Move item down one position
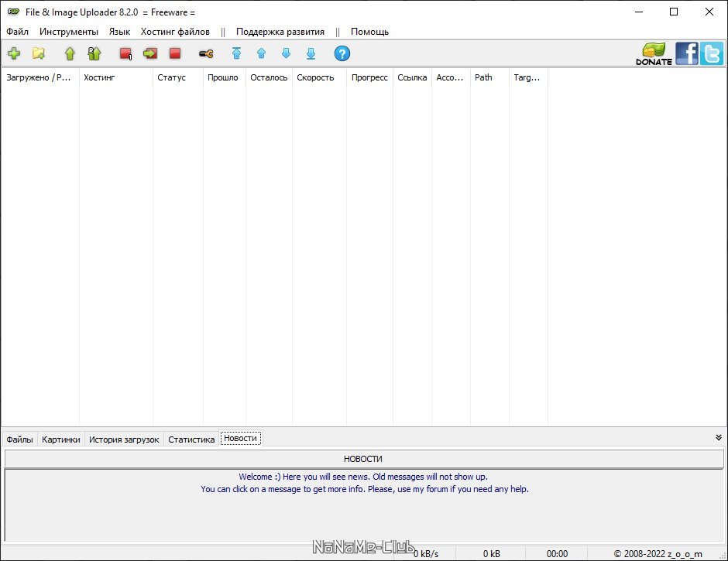The height and width of the screenshot is (561, 728). pyautogui.click(x=286, y=53)
